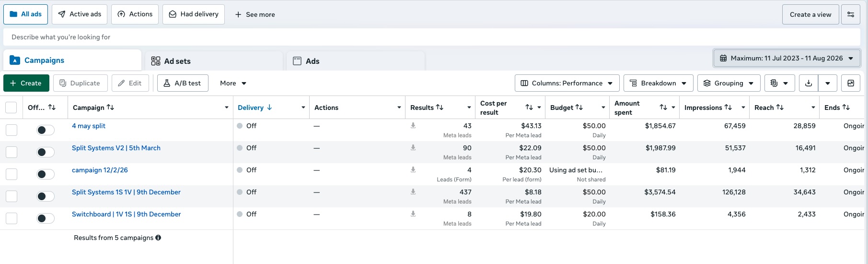Open Split Systems 1S 1V | 9th December link

coord(126,192)
